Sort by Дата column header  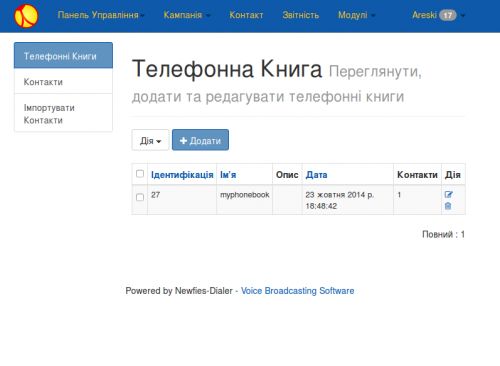pos(316,175)
